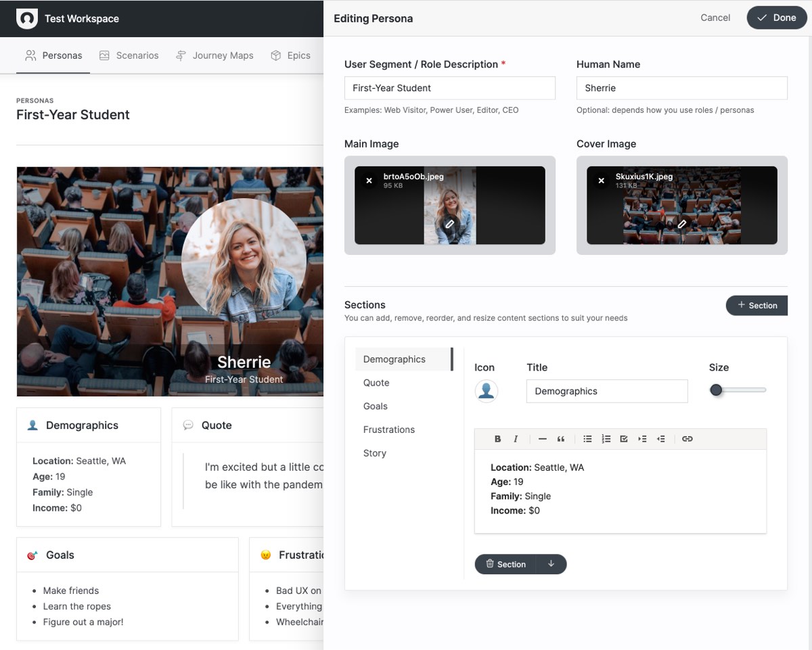Viewport: 812px width, 650px height.
Task: Add a hyperlink using the link icon
Action: pos(687,438)
